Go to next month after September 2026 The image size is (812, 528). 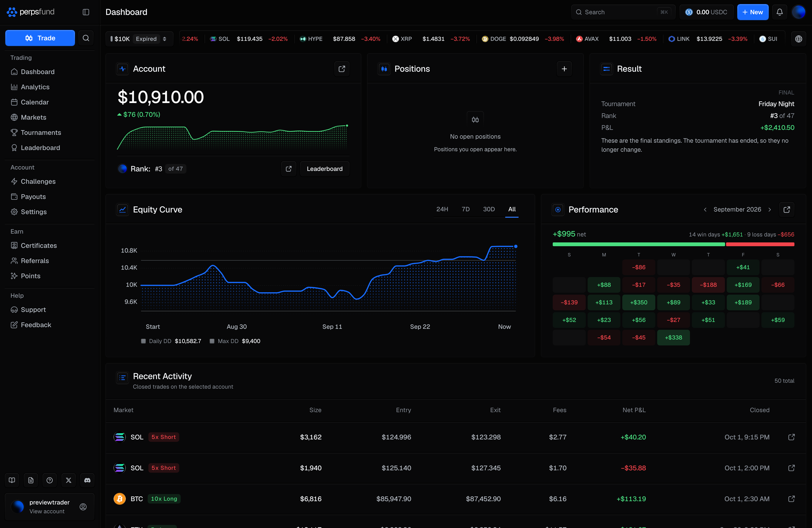click(x=770, y=209)
